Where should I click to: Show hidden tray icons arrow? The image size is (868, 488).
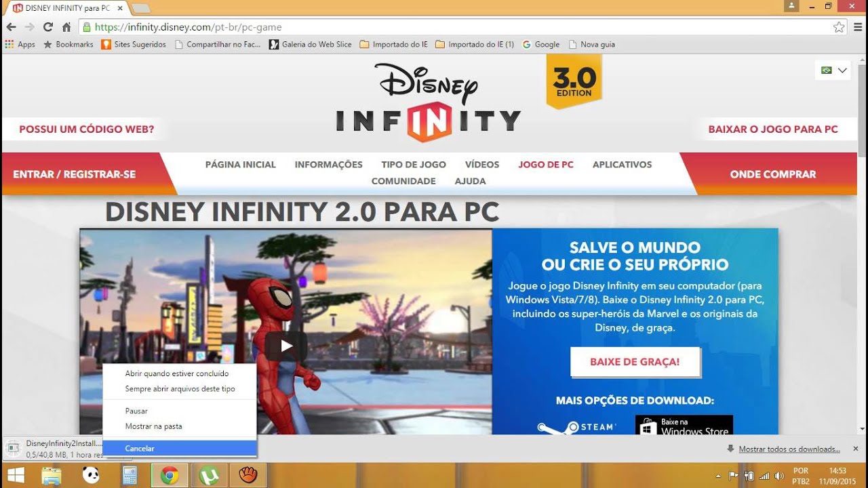[x=718, y=476]
